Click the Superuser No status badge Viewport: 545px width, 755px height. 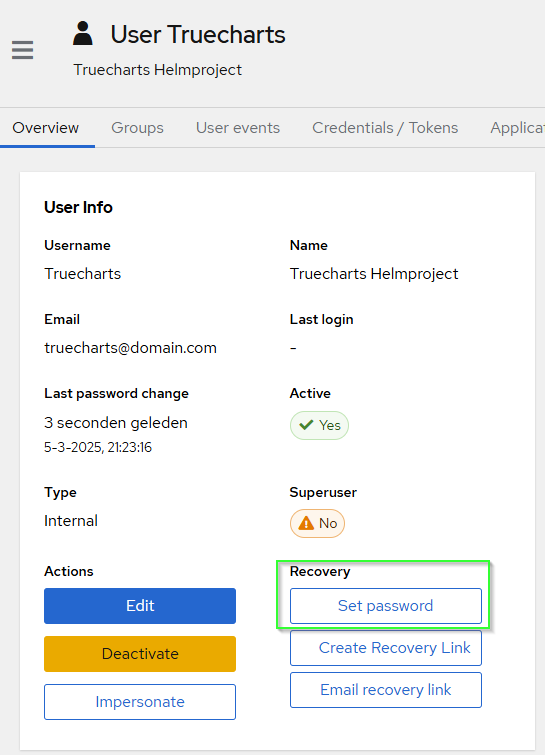pos(317,523)
